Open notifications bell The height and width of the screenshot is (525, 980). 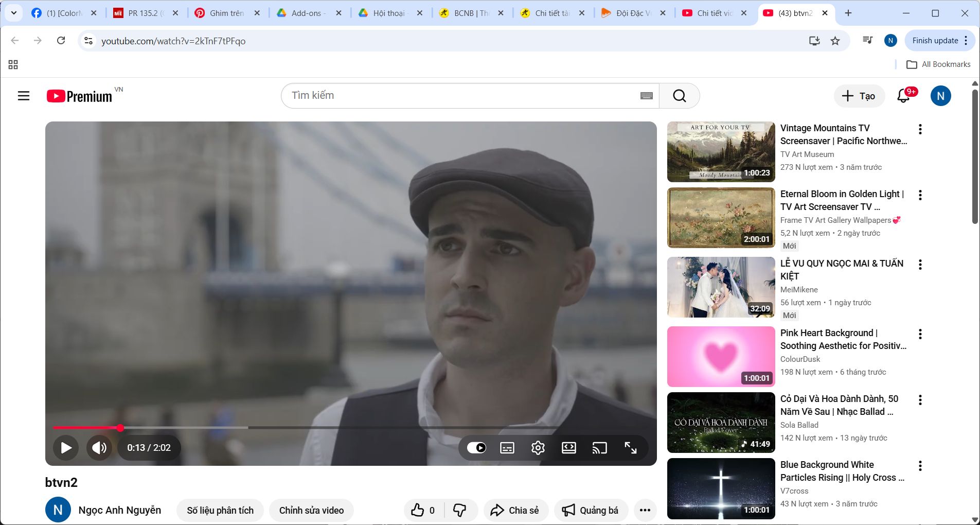[x=904, y=96]
